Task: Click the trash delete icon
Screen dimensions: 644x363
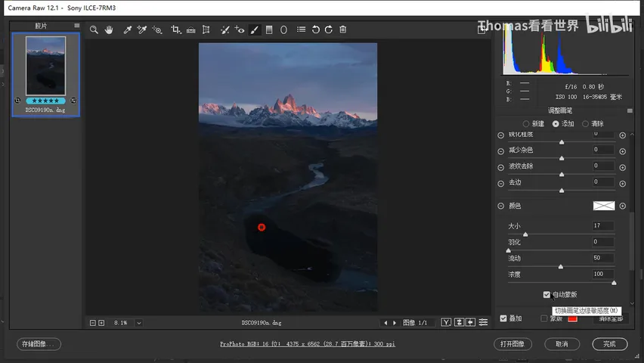Action: pyautogui.click(x=343, y=29)
